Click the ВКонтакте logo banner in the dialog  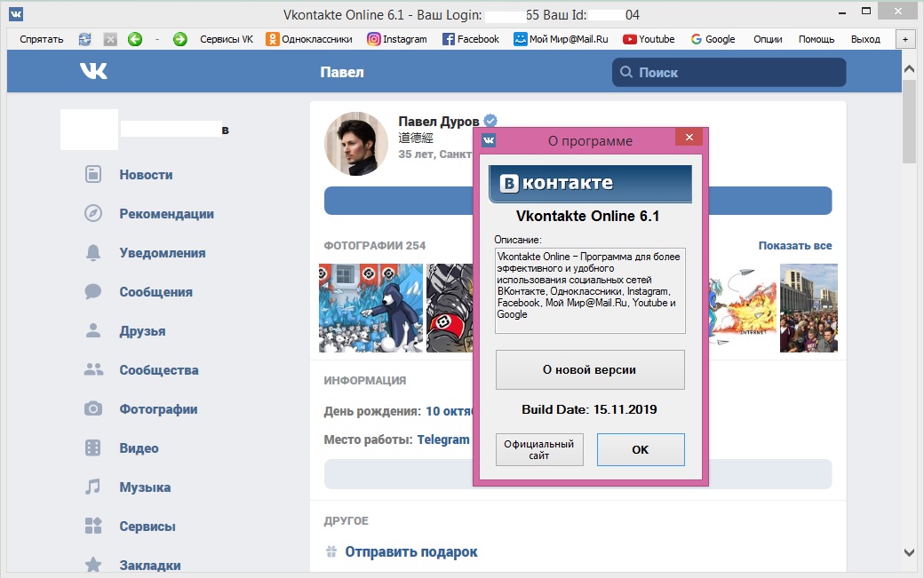pos(590,184)
